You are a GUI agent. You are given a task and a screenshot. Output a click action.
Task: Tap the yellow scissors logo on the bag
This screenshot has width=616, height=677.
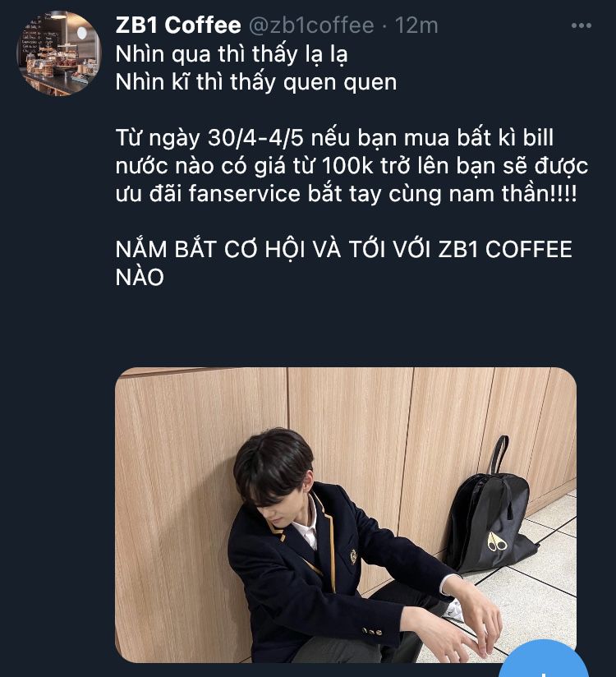pos(497,542)
